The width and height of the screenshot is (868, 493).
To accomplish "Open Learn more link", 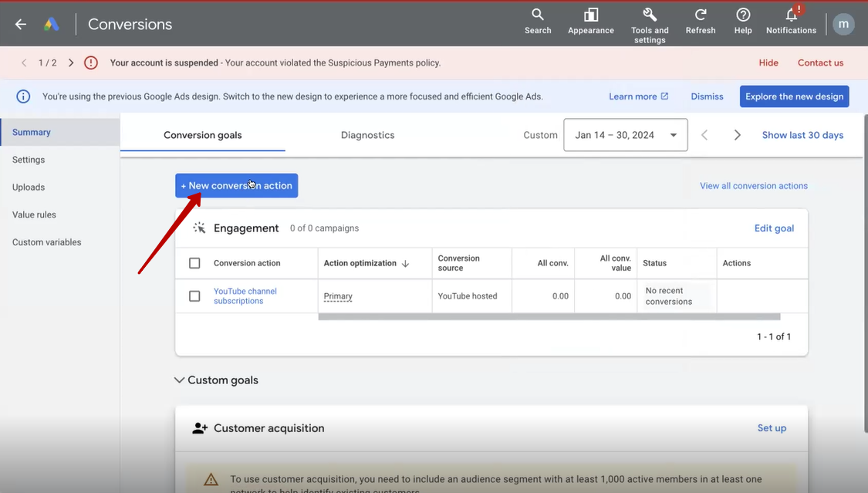I will coord(638,96).
